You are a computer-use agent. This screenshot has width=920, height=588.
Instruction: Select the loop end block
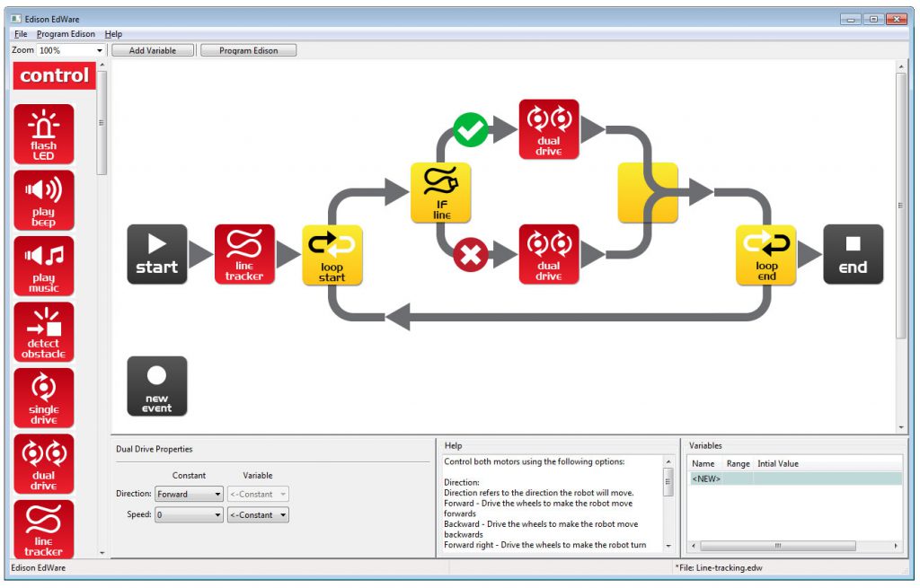pos(766,255)
